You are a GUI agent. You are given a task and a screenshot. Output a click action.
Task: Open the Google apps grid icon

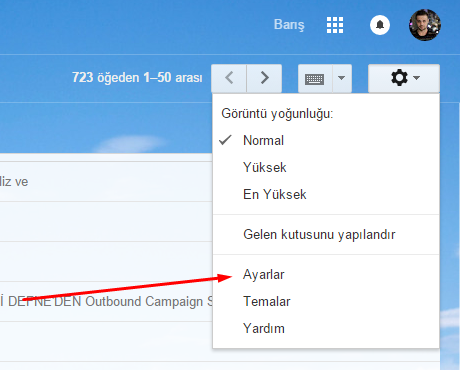[335, 25]
